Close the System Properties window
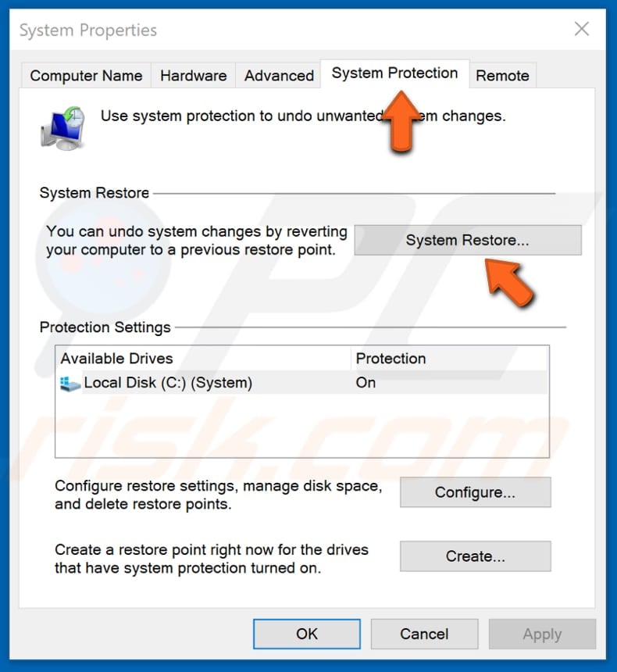Image resolution: width=617 pixels, height=672 pixels. (x=581, y=29)
